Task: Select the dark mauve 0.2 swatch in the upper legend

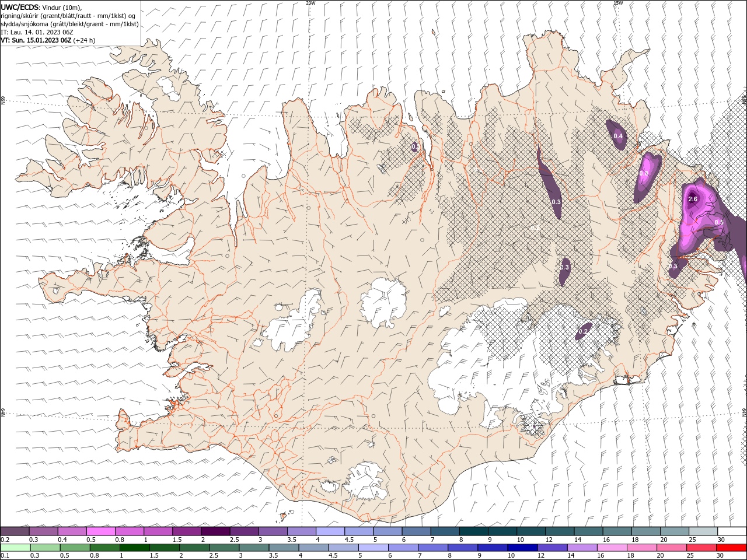Action: pos(15,531)
